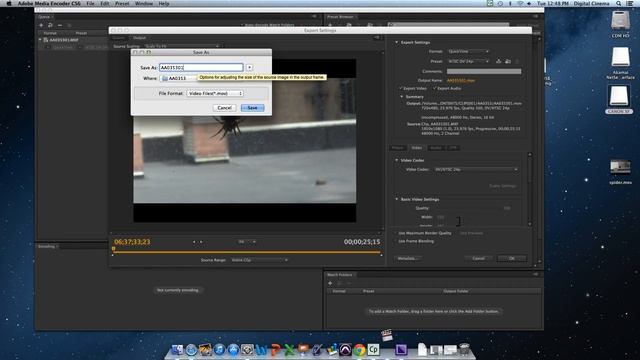Click Output Name link AA035301.mov
This screenshot has height=360, width=640.
click(x=461, y=80)
